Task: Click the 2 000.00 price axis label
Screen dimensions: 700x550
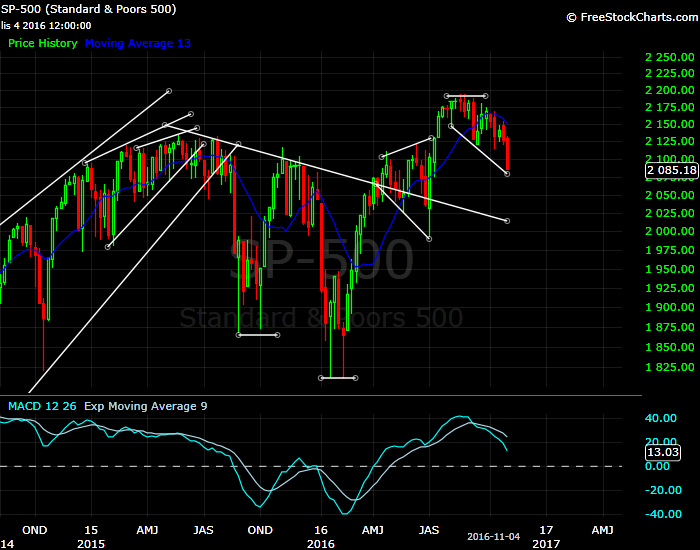Action: pyautogui.click(x=670, y=231)
